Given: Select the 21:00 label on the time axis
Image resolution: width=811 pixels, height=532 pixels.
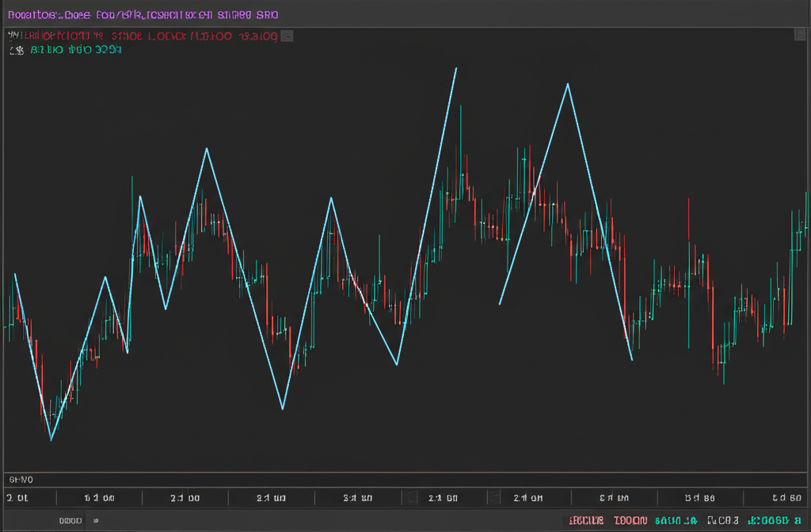Looking at the screenshot, I should (x=185, y=497).
